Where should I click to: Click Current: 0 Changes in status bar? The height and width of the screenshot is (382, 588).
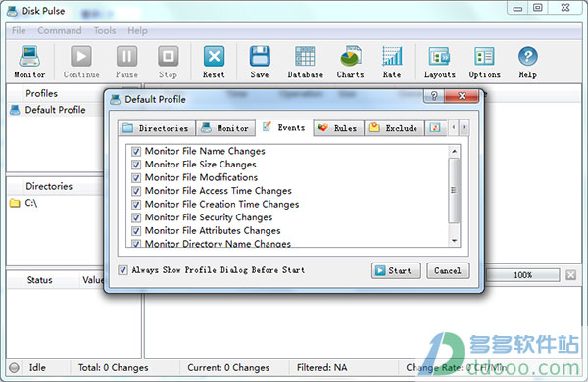pyautogui.click(x=228, y=367)
